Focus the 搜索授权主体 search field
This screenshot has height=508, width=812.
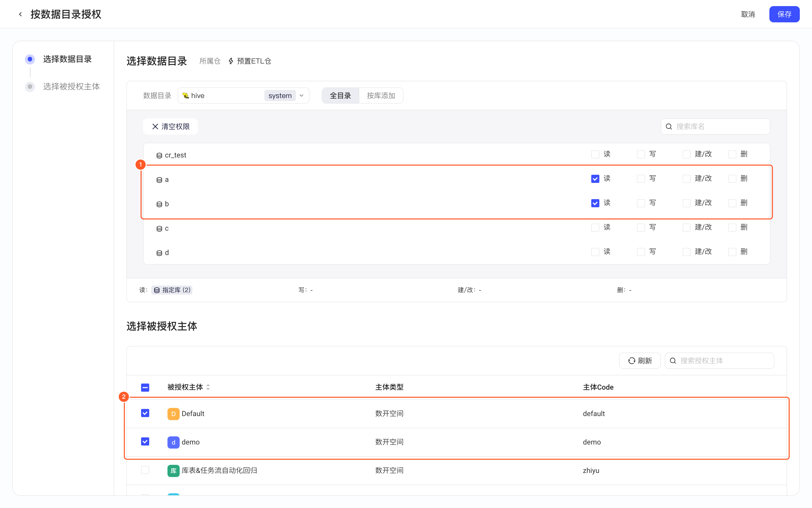pos(719,360)
